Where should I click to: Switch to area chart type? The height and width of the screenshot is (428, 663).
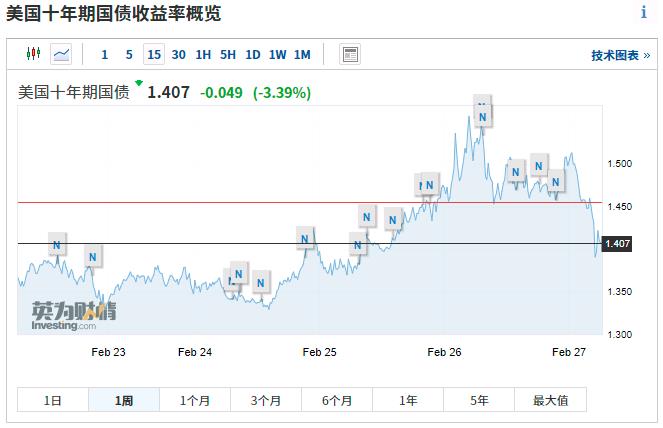click(x=62, y=54)
